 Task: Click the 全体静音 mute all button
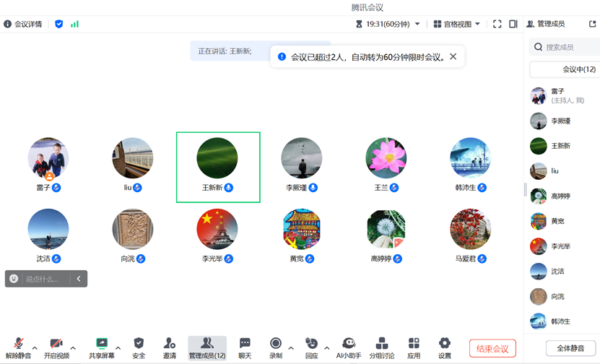pyautogui.click(x=570, y=349)
